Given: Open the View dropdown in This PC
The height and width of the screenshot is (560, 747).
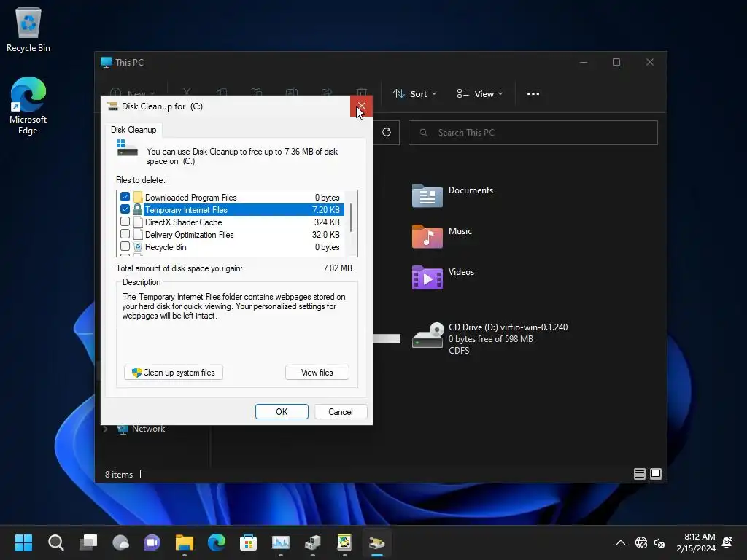Looking at the screenshot, I should 480,94.
